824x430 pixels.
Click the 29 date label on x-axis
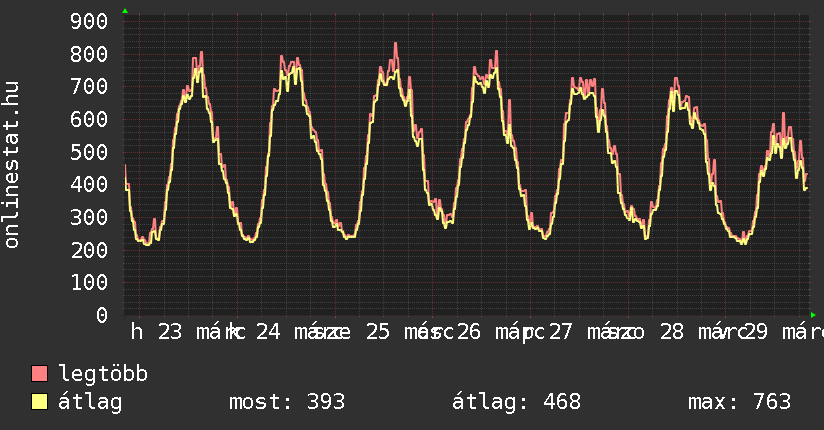click(x=756, y=333)
